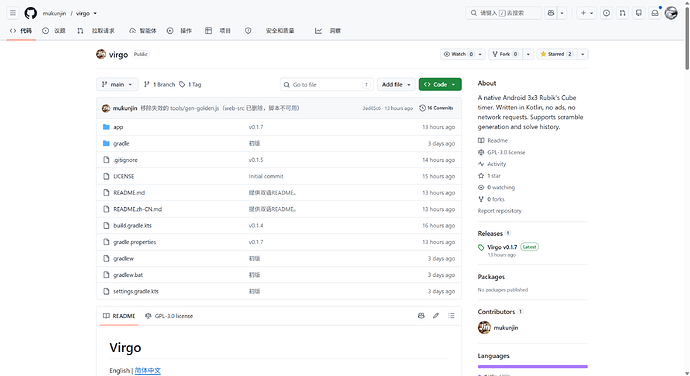Toggle the Starred button
690x376 pixels.
point(556,54)
